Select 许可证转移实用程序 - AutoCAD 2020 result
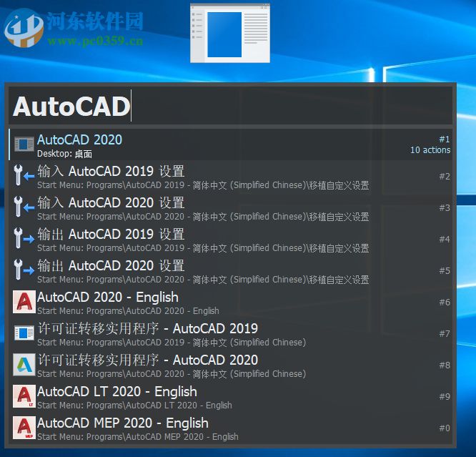This screenshot has height=457, width=476. point(230,365)
